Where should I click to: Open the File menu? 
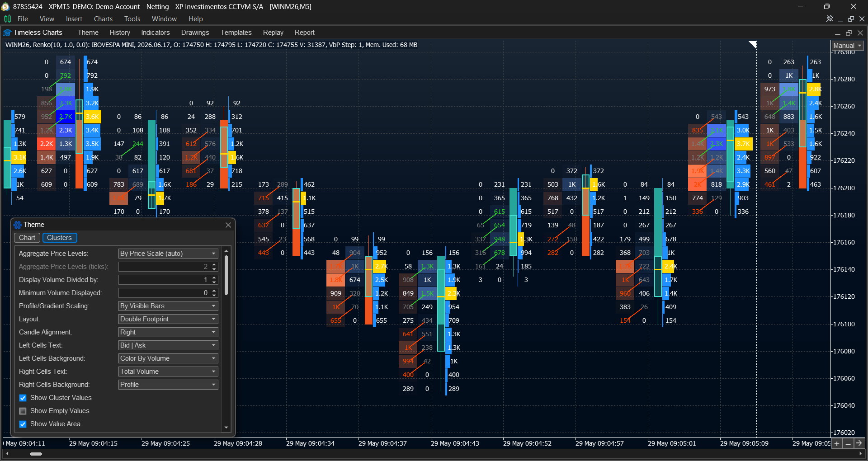point(23,19)
